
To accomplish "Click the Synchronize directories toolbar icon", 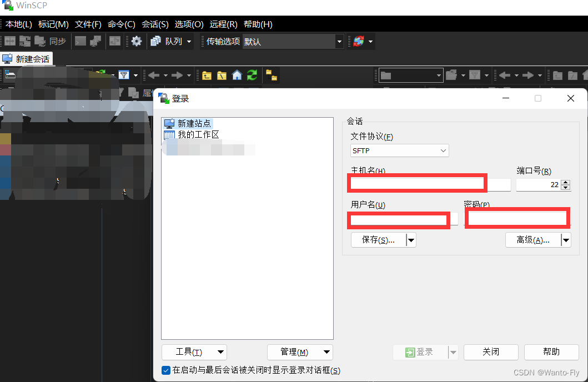I will 25,41.
